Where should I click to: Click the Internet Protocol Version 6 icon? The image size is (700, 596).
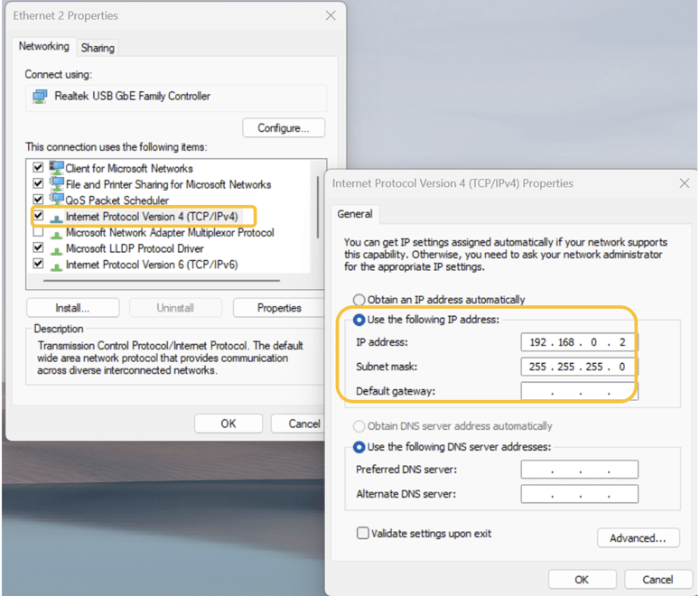point(56,266)
